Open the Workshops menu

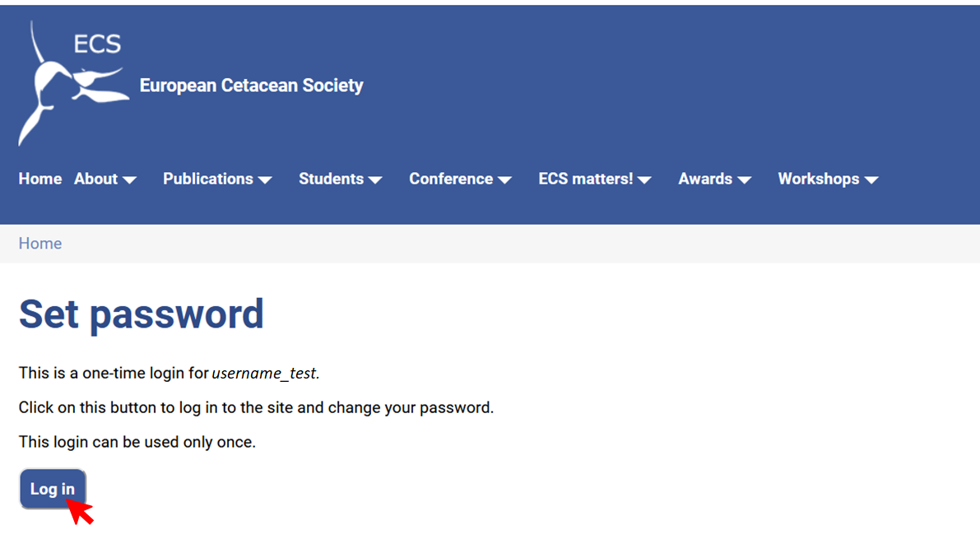coord(819,179)
